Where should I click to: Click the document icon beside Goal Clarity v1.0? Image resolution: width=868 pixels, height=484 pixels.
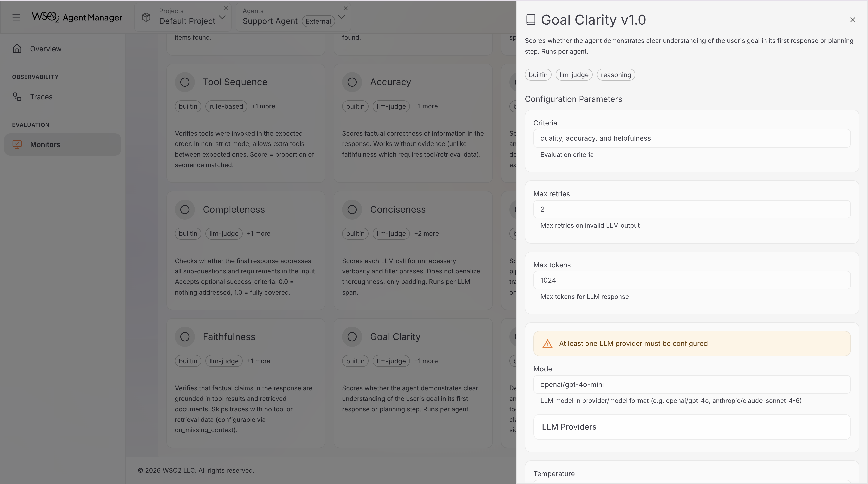531,20
